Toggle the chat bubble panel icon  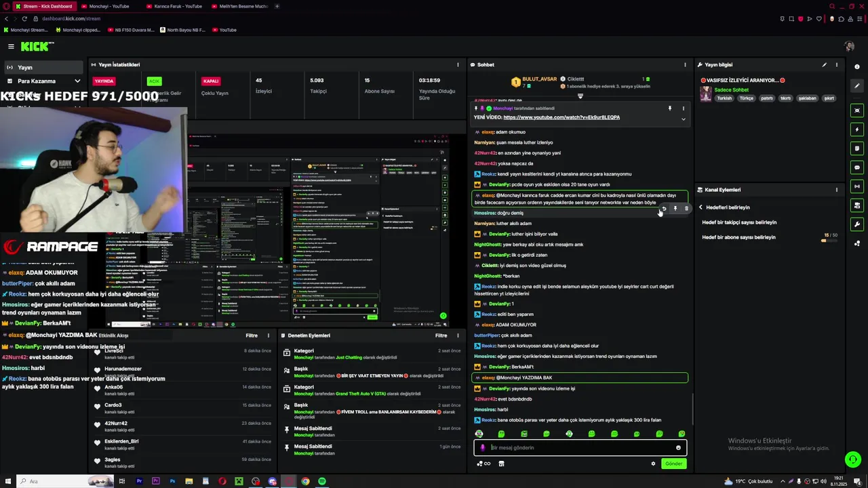click(x=857, y=167)
